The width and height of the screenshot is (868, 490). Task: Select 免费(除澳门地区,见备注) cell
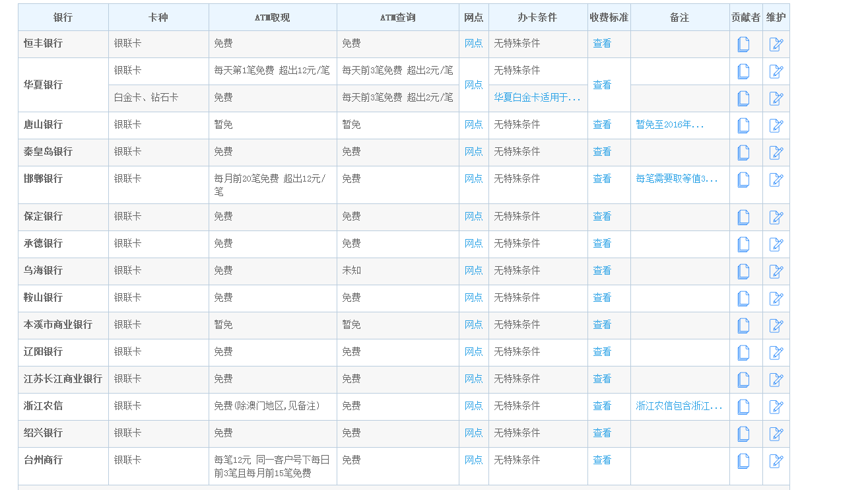(x=273, y=407)
